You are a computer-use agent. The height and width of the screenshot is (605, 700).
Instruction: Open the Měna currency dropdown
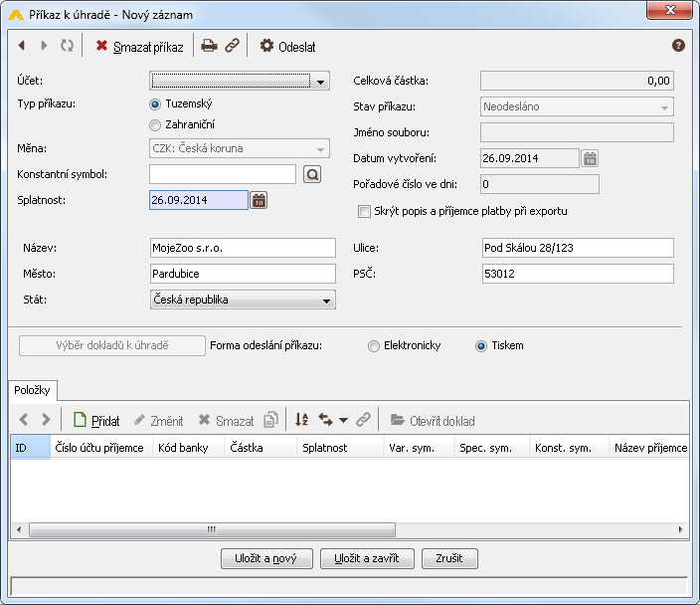(x=240, y=148)
